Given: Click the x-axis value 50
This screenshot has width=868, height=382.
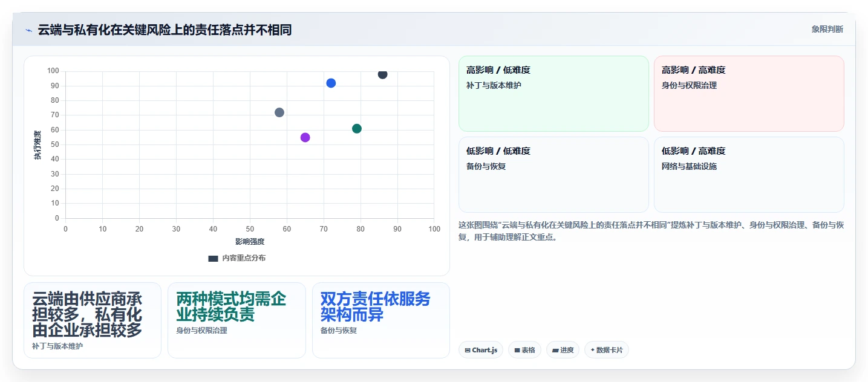Looking at the screenshot, I should pos(250,229).
